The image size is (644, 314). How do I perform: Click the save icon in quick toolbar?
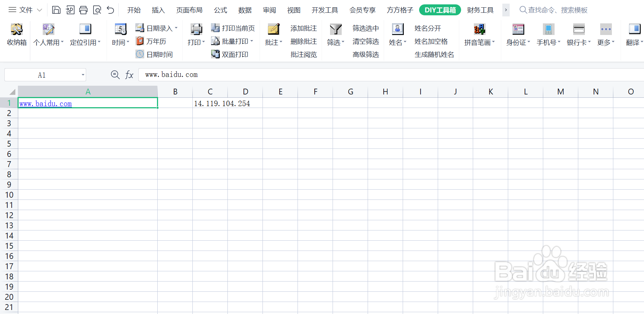[x=56, y=10]
